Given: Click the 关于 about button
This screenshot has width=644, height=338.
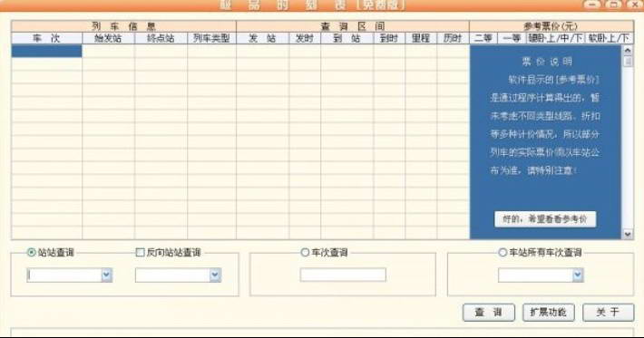Looking at the screenshot, I should (x=609, y=313).
